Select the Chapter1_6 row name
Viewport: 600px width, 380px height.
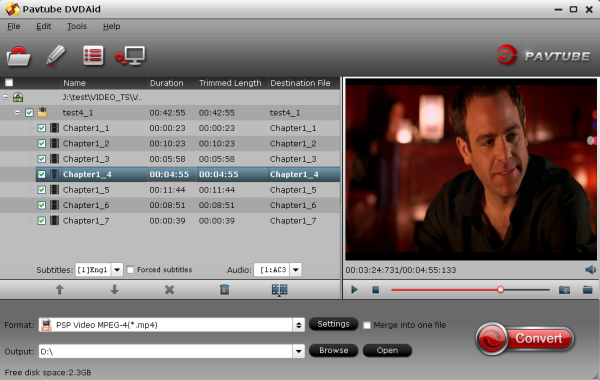[x=86, y=205]
